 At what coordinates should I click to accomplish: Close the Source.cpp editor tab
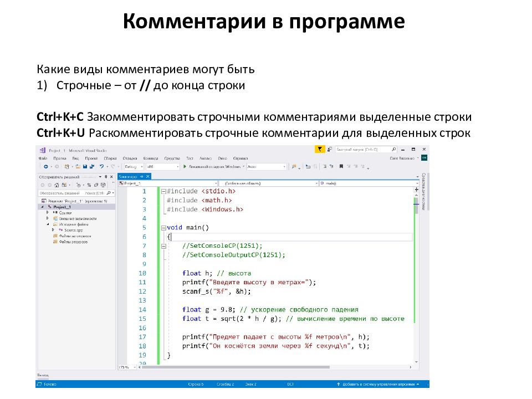[x=148, y=176]
